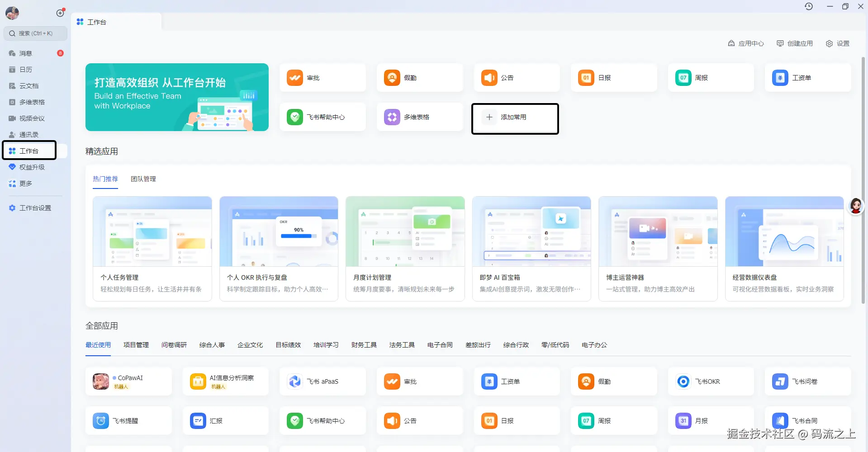868x452 pixels.
Task: Open 通讯录 in the left sidebar
Action: pyautogui.click(x=35, y=135)
